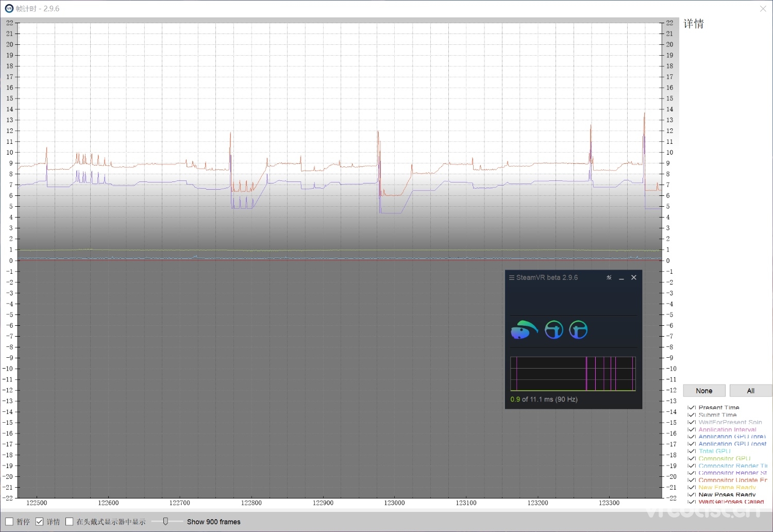Hide the New Frame Ready series
773x532 pixels.
click(x=692, y=487)
